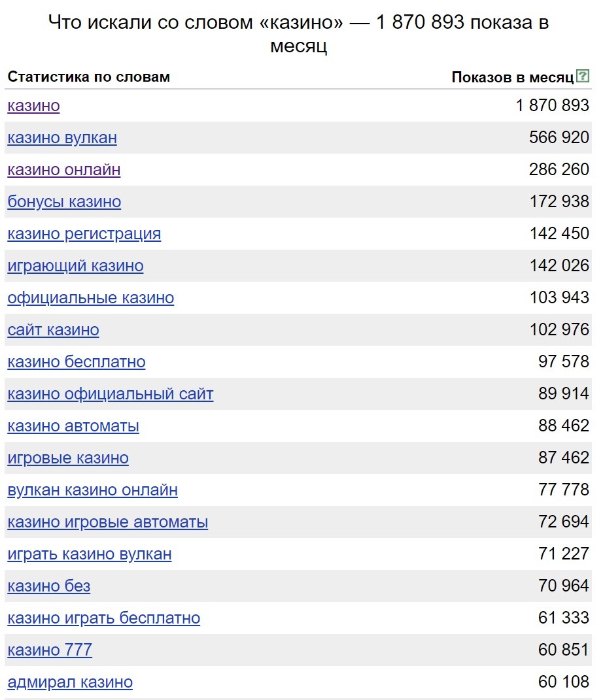Open the «сайт казино» link
This screenshot has height=700, width=603.
coord(53,330)
